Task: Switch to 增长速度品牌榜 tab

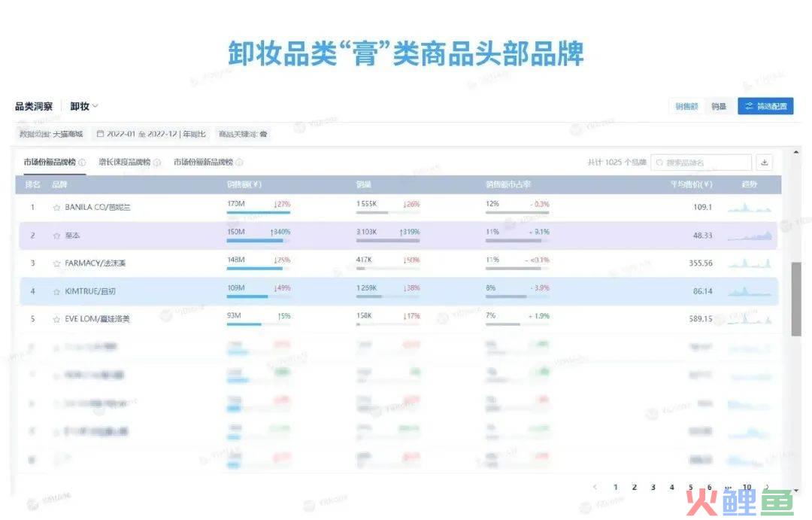Action: coord(124,163)
